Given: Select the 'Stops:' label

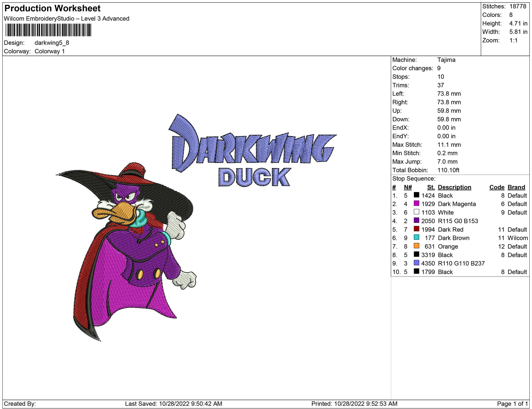Looking at the screenshot, I should 401,77.
